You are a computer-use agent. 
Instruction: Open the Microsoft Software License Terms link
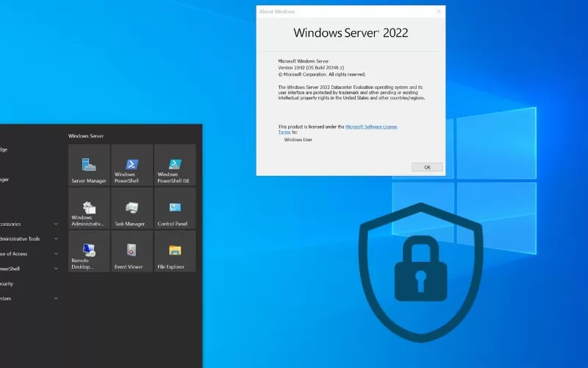pos(371,127)
